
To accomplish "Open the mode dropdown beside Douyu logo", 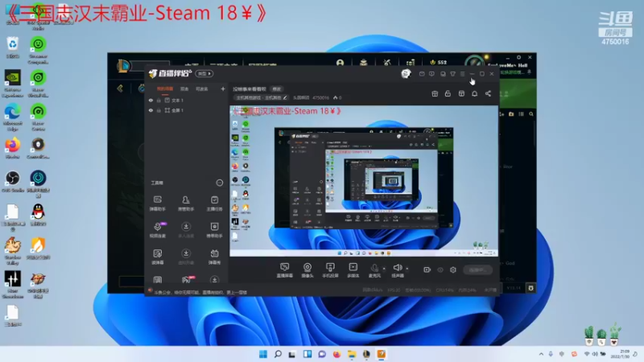I will pos(204,73).
